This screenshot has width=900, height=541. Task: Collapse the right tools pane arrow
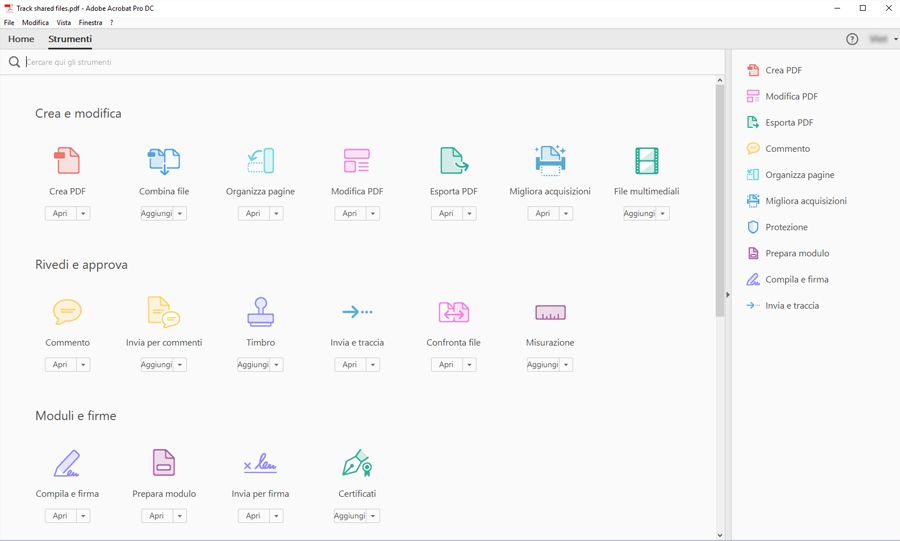[727, 295]
